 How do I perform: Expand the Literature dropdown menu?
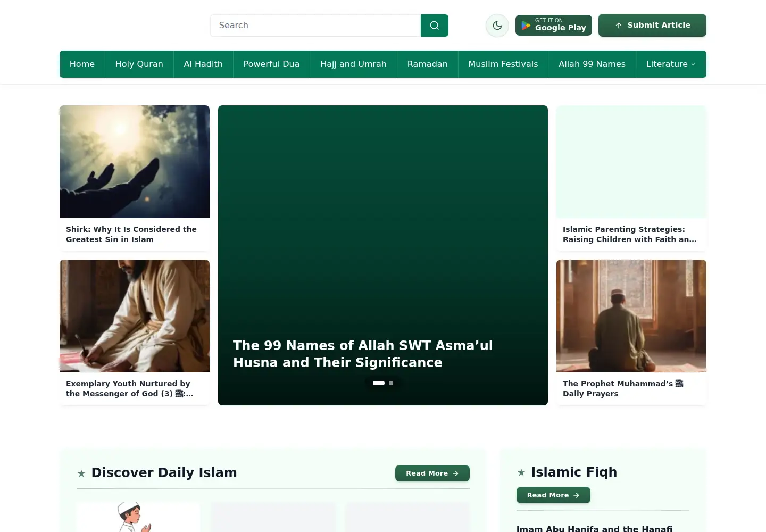tap(671, 64)
